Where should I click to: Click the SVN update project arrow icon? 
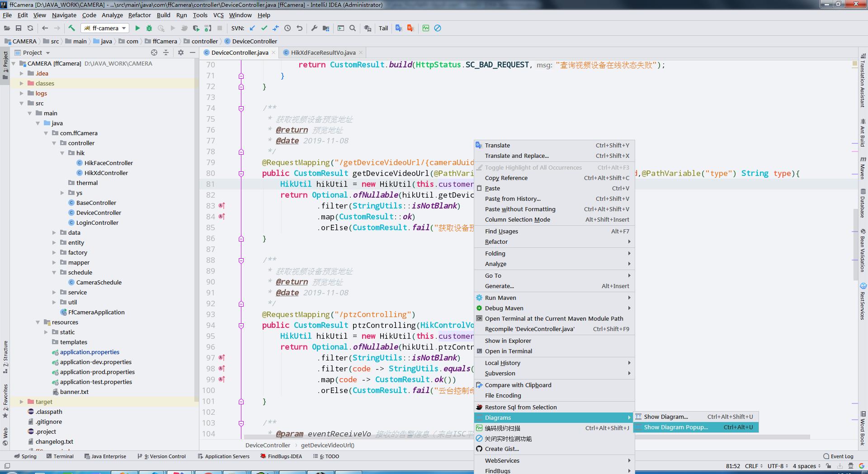pyautogui.click(x=252, y=28)
